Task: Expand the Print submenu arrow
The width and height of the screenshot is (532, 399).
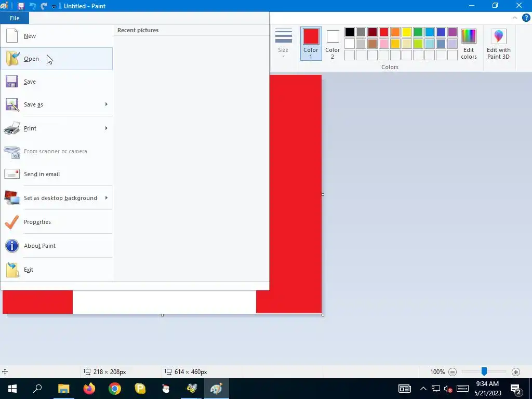Action: [106, 128]
